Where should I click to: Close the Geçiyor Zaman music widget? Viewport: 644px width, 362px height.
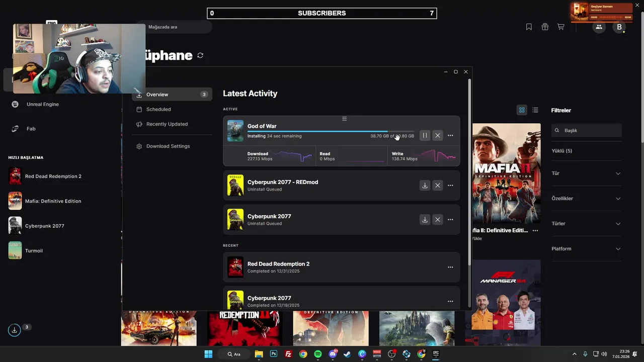[637, 5]
